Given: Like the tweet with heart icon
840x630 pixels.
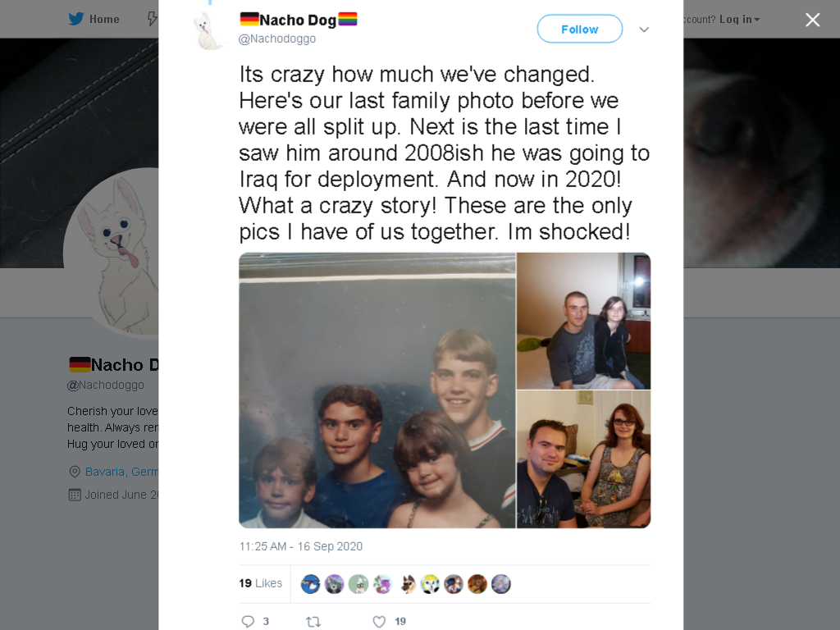Looking at the screenshot, I should pyautogui.click(x=379, y=622).
